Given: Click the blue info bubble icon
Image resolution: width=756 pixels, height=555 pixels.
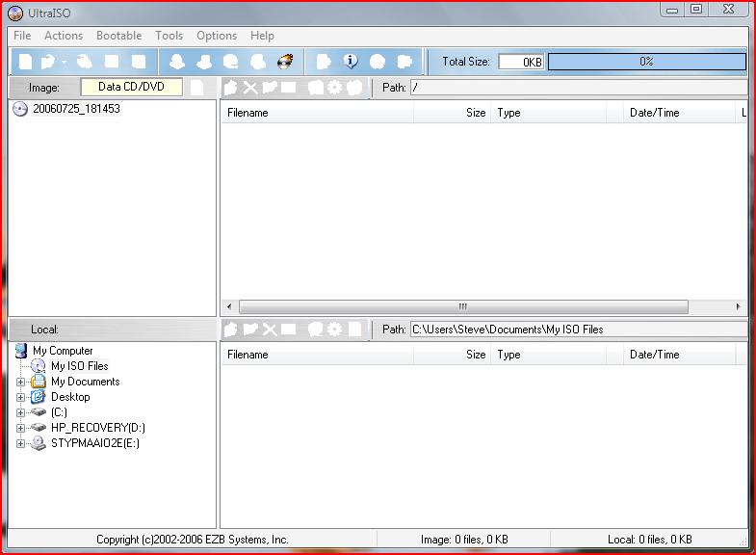Looking at the screenshot, I should pyautogui.click(x=351, y=62).
